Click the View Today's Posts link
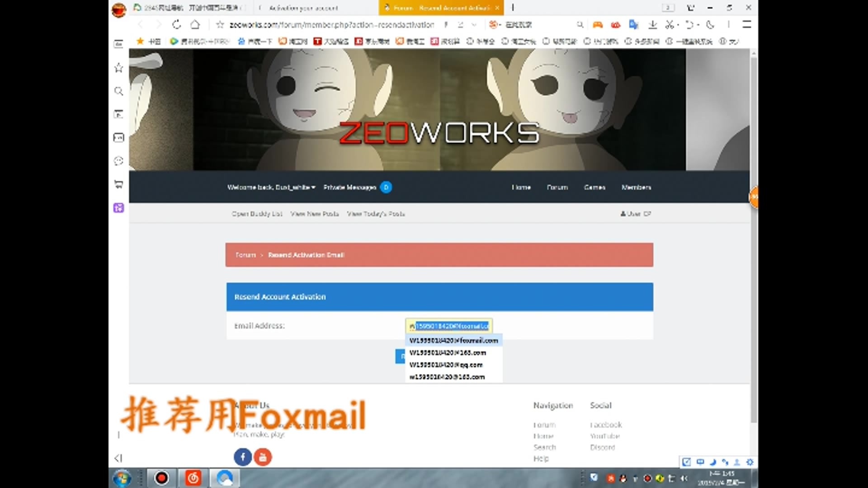Screen dimensions: 868x488 click(376, 214)
